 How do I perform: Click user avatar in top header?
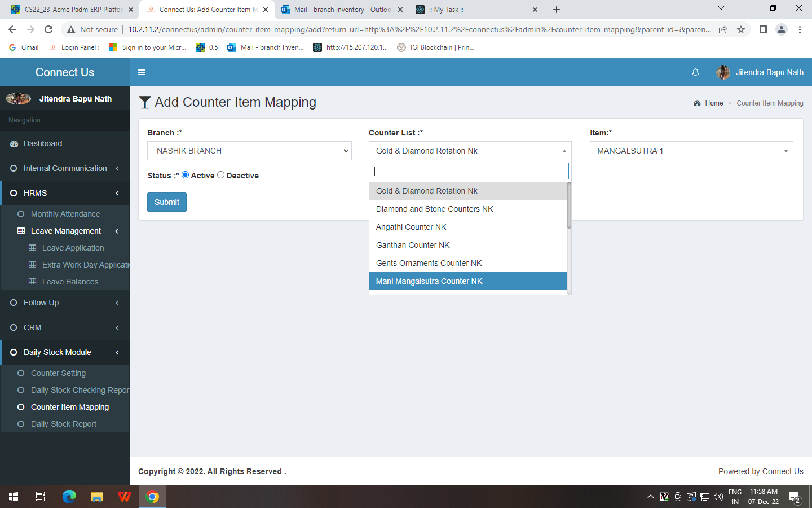tap(723, 72)
